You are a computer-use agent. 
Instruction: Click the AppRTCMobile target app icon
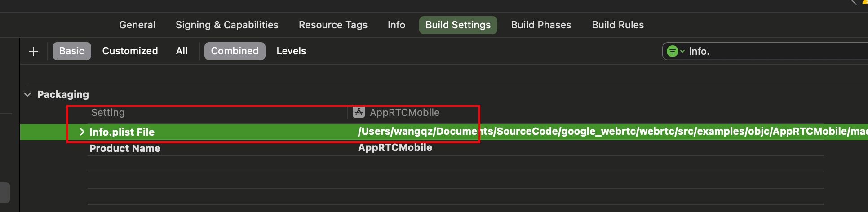click(x=359, y=112)
